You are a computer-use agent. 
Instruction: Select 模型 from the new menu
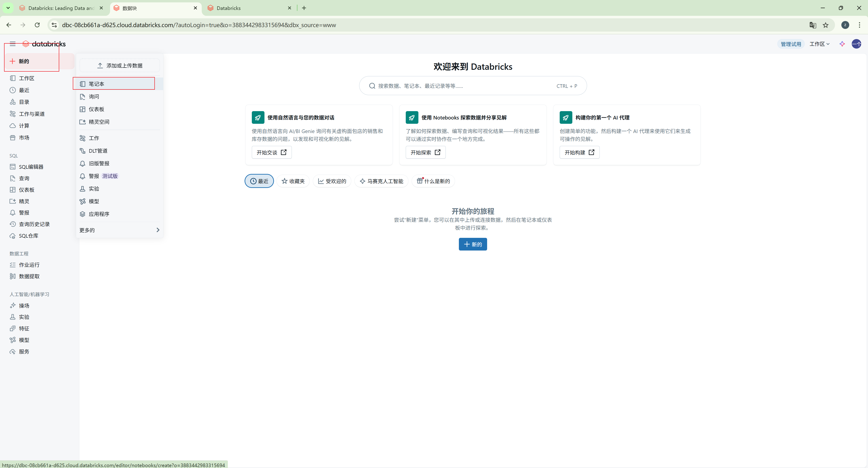120,201
